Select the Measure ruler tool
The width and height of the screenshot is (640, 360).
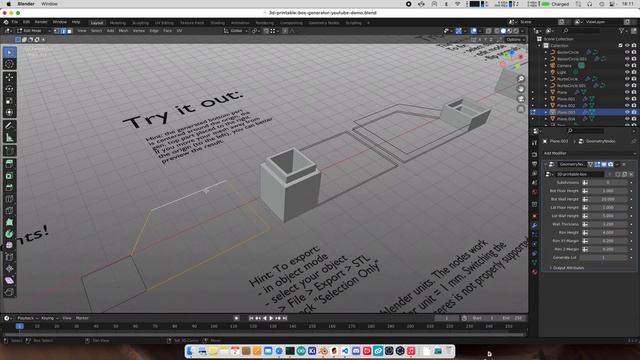point(9,138)
